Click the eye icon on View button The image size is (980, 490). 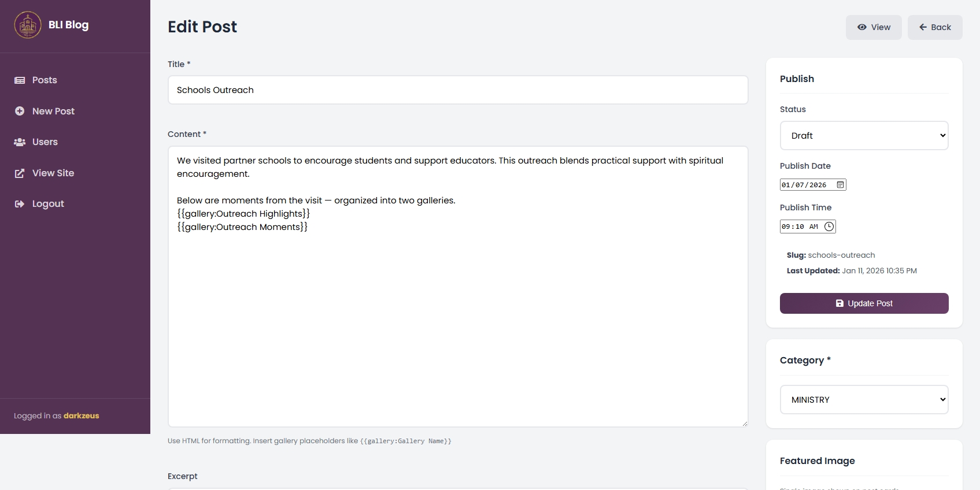click(861, 27)
